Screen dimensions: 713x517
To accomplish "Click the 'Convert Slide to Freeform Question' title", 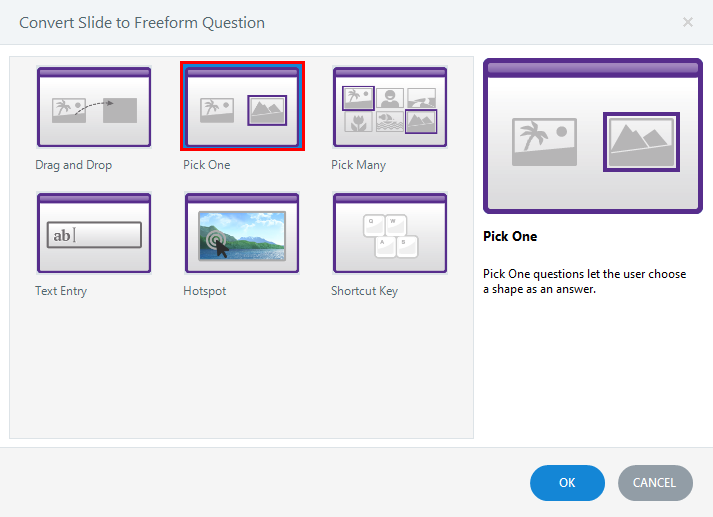I will pos(142,22).
